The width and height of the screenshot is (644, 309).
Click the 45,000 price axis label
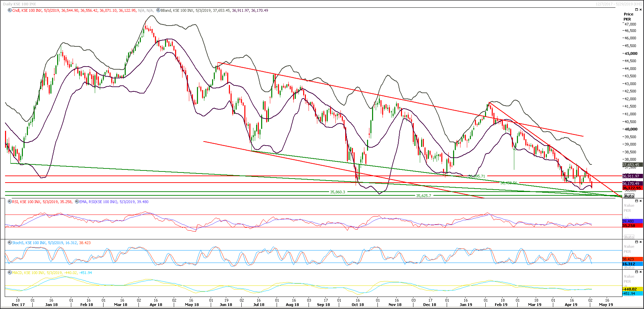pos(631,53)
